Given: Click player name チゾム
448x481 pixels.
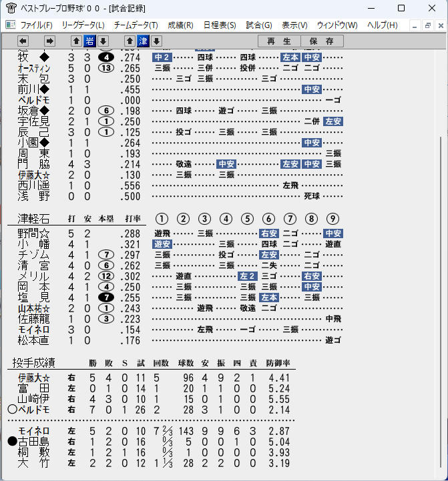Looking at the screenshot, I should [x=34, y=255].
